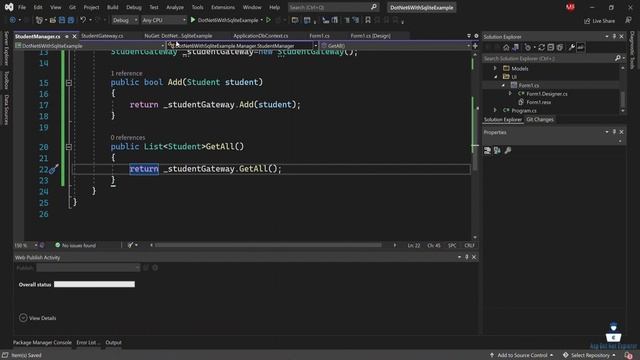Switch to ApplicationDbContext.cs tab
The height and width of the screenshot is (360, 640).
coord(260,36)
